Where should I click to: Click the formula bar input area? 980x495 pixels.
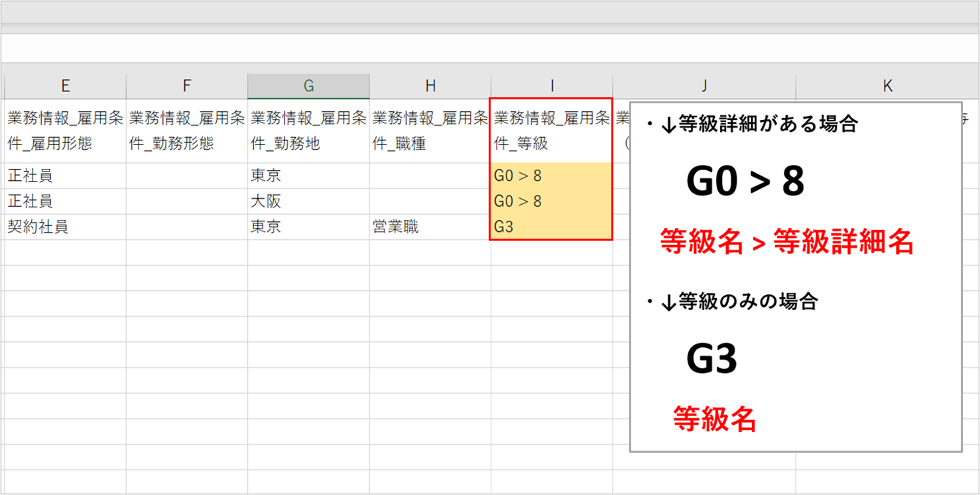pos(489,49)
